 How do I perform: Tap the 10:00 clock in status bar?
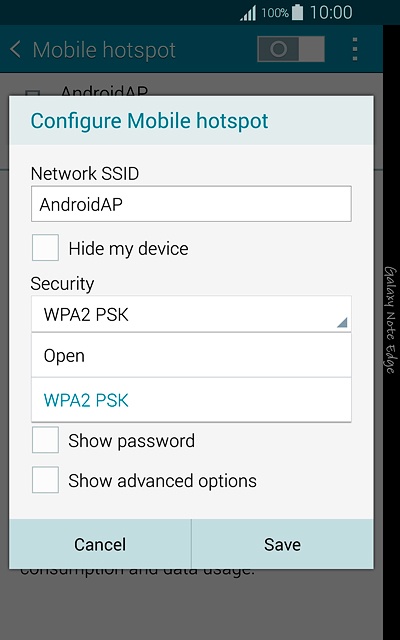click(331, 13)
